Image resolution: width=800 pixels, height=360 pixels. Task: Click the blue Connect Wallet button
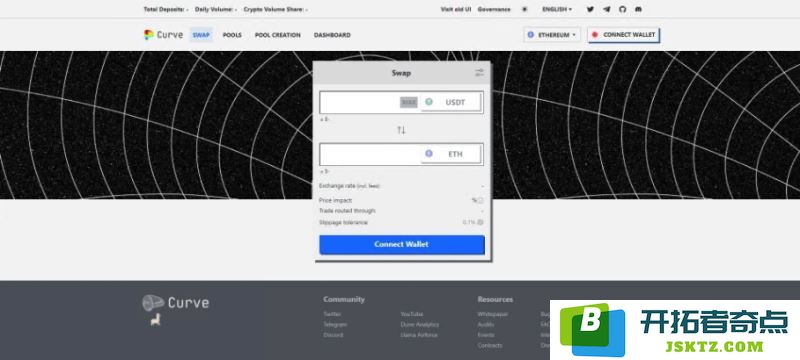tap(402, 244)
